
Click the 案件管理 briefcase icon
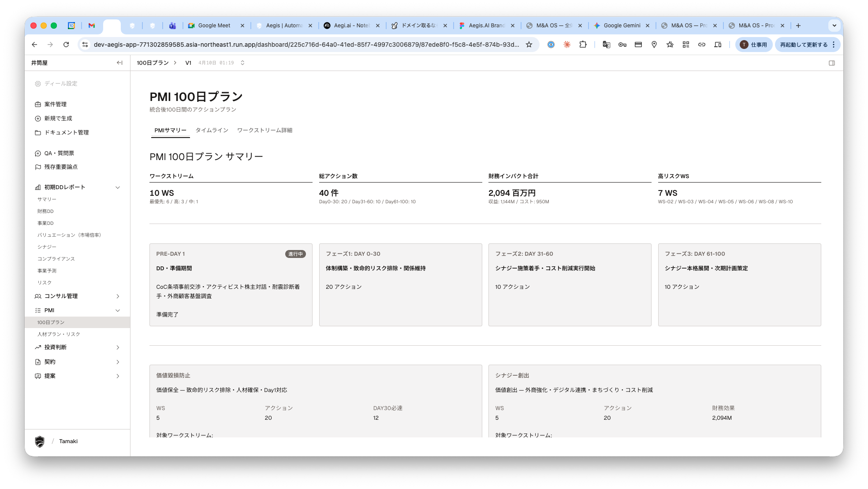pyautogui.click(x=38, y=105)
